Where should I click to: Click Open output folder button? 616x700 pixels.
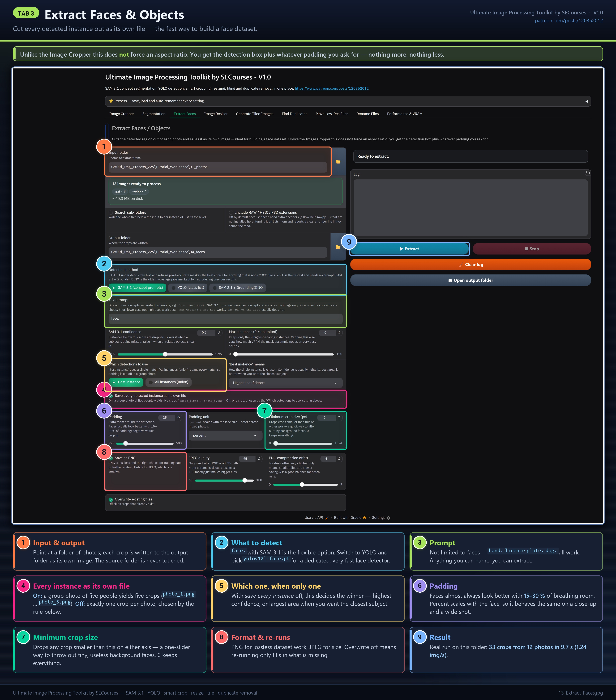(471, 281)
